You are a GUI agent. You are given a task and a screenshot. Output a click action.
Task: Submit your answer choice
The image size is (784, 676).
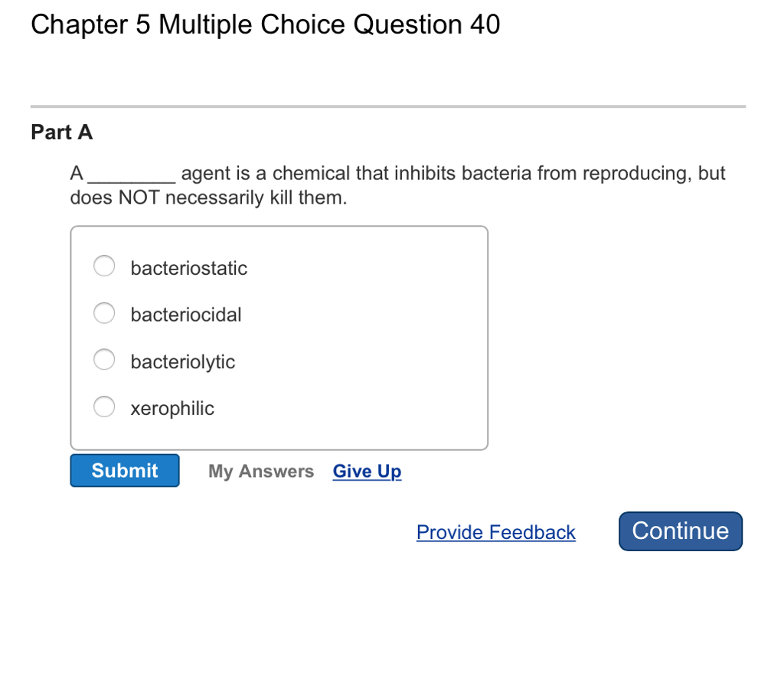click(x=124, y=470)
